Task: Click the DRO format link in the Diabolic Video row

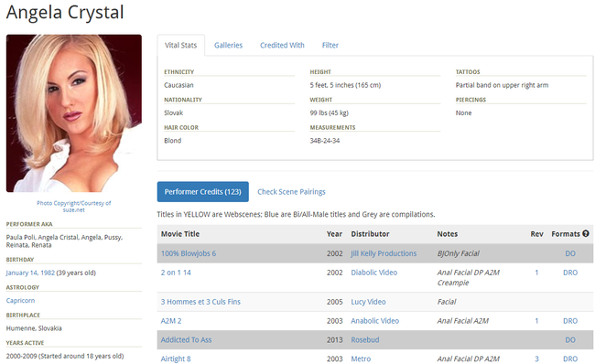Action: [x=570, y=273]
